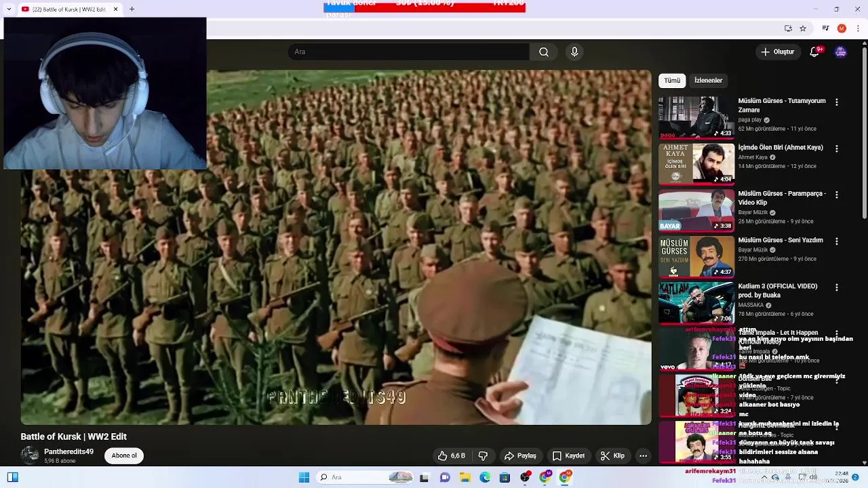Open options menu for Tutamıyorum Zamanı video
Image resolution: width=868 pixels, height=488 pixels.
pos(837,102)
